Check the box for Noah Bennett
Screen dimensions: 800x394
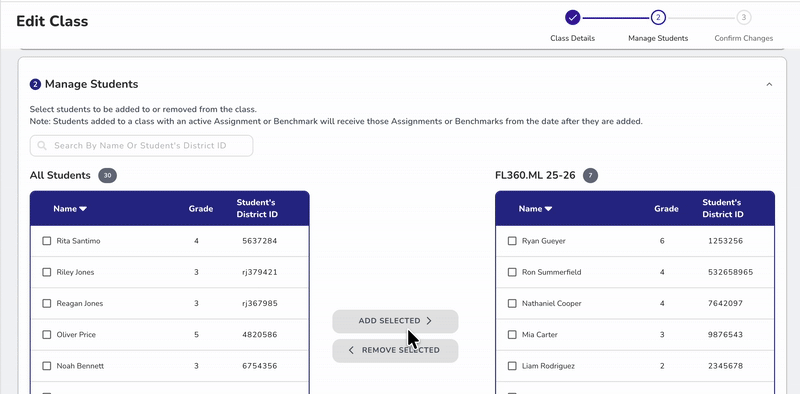(x=46, y=366)
